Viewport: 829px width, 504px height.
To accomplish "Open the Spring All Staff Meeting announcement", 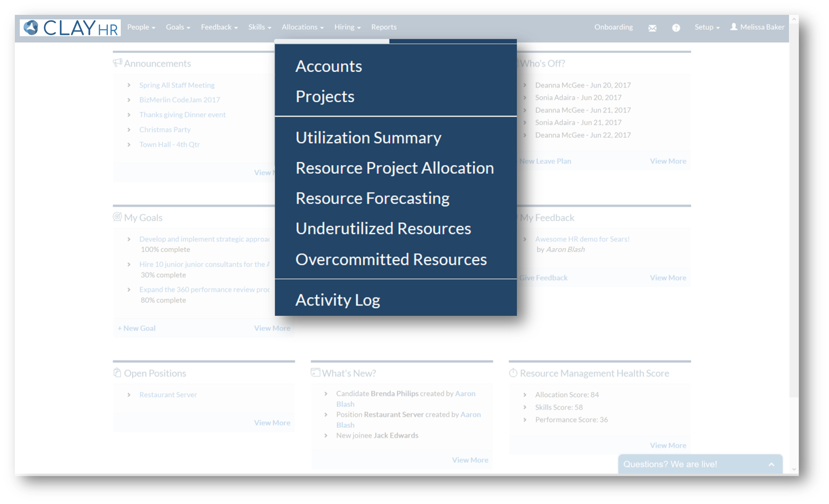I will [177, 85].
